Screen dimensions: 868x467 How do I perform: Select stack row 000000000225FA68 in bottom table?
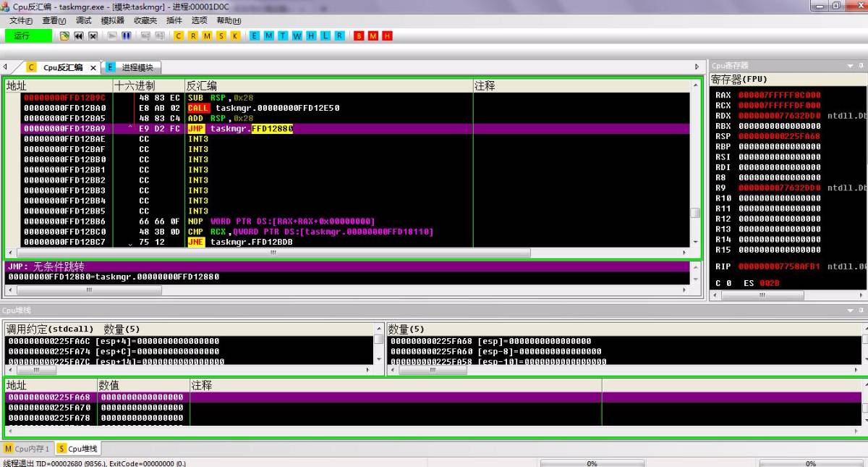click(433, 397)
